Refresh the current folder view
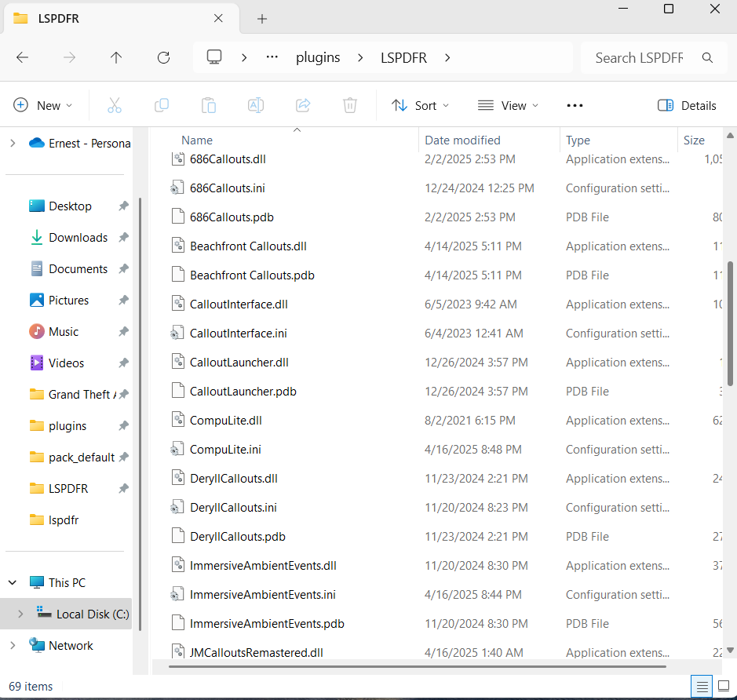This screenshot has height=700, width=737. pyautogui.click(x=163, y=57)
